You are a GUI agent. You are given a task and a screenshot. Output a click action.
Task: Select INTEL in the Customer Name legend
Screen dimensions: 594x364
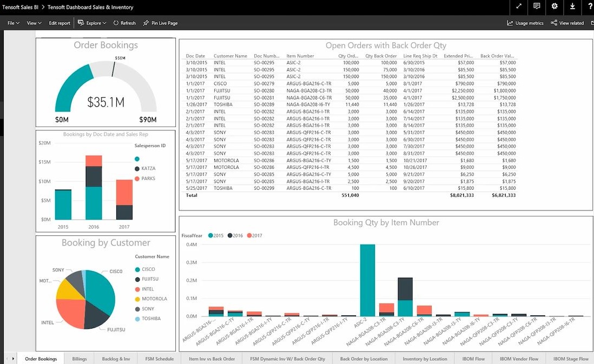144,289
